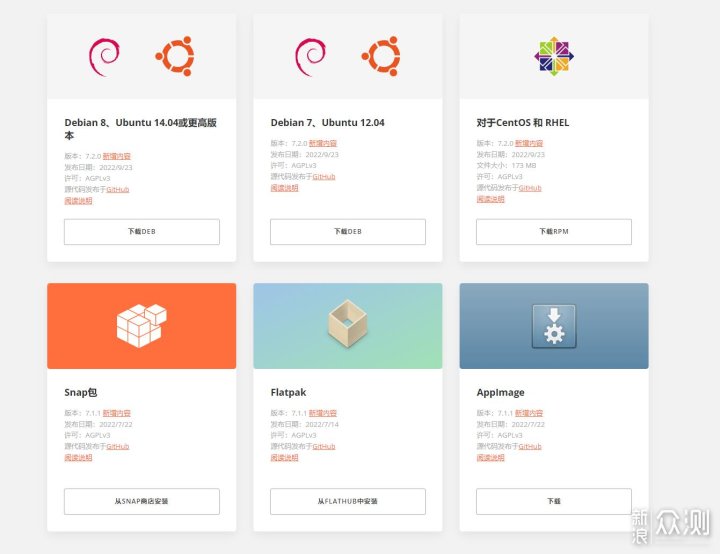Open GitHub link in Flatpak card
This screenshot has height=554, width=720.
point(324,446)
